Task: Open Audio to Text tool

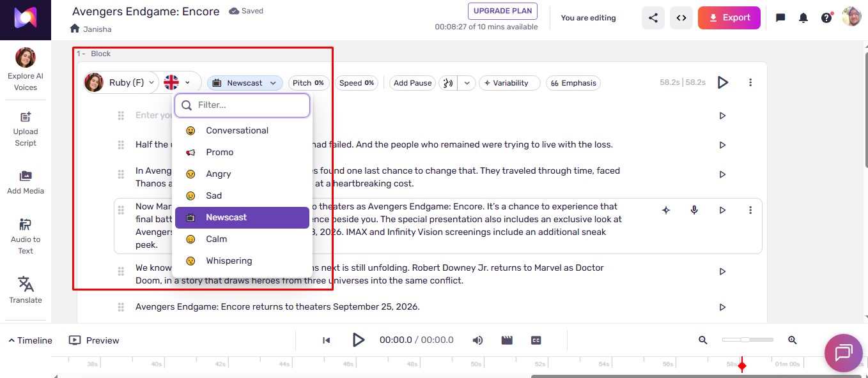Action: point(26,236)
